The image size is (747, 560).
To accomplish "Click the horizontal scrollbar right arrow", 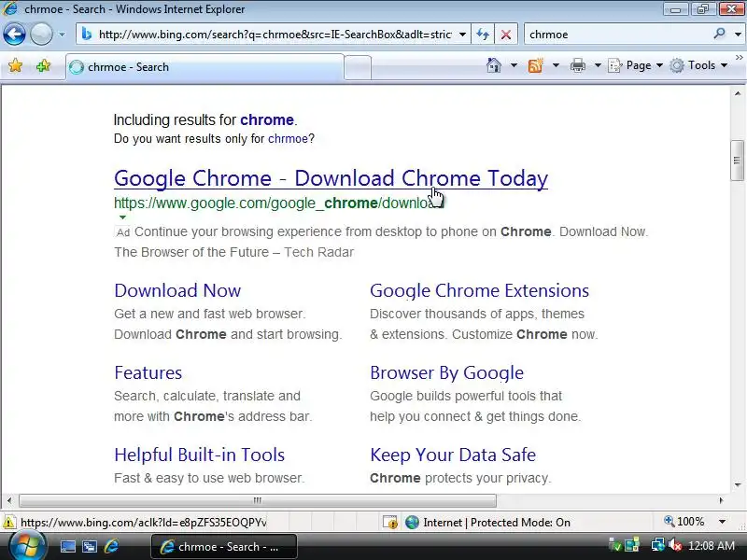I will pos(721,500).
